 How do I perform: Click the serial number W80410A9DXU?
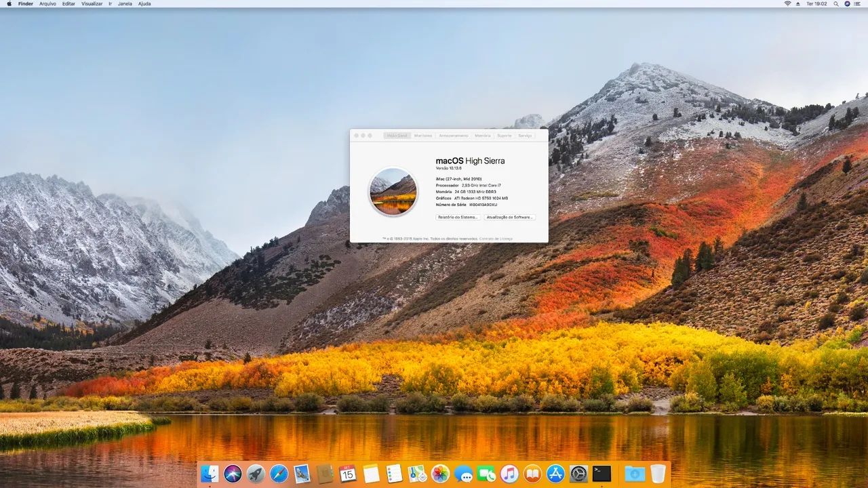pyautogui.click(x=484, y=204)
